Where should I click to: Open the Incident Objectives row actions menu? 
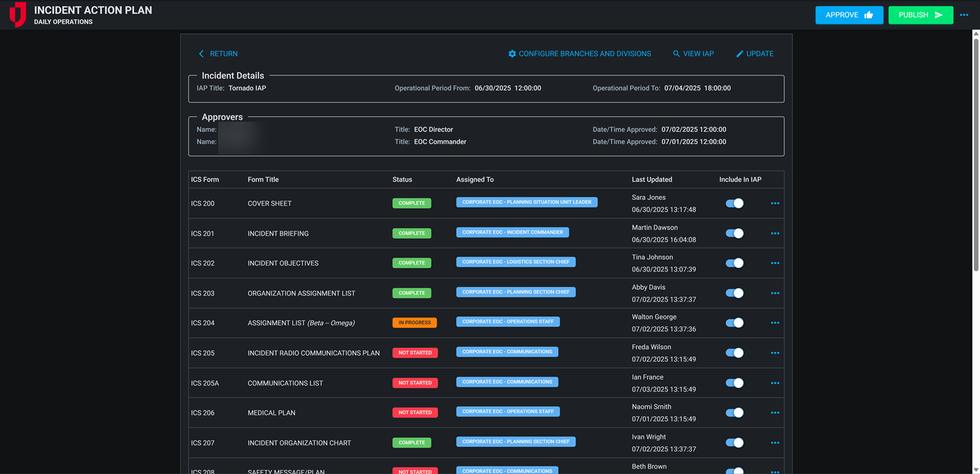click(775, 263)
